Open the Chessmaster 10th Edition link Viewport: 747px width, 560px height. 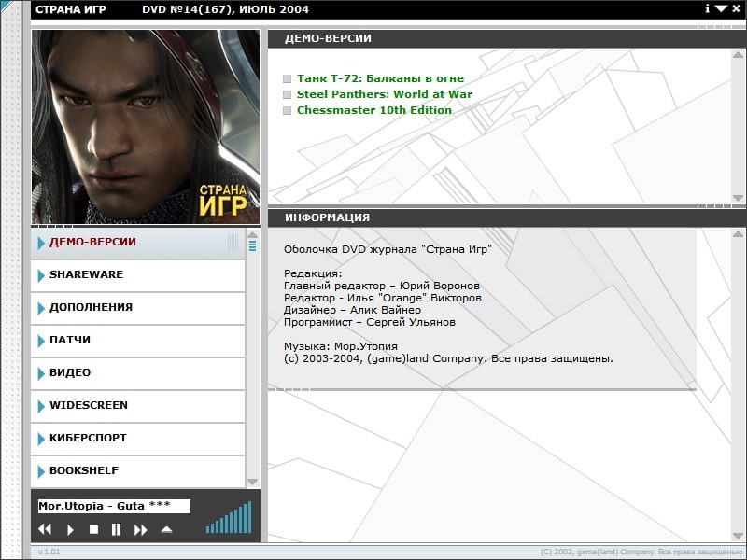[x=374, y=110]
